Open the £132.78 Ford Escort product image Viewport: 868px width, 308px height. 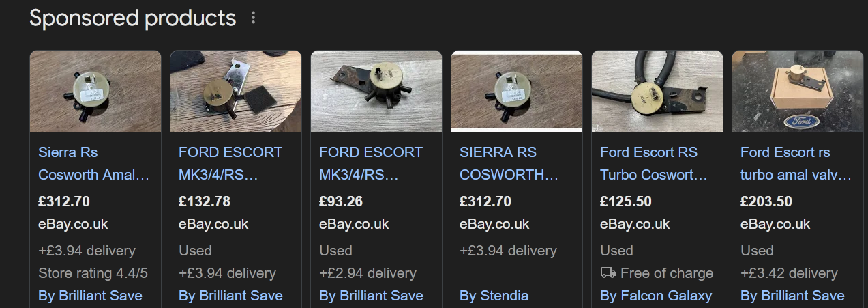click(236, 92)
